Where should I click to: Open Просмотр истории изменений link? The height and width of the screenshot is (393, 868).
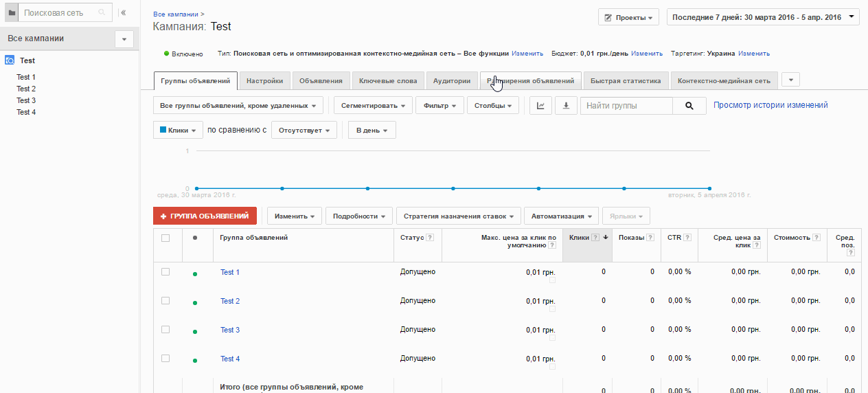pos(770,105)
